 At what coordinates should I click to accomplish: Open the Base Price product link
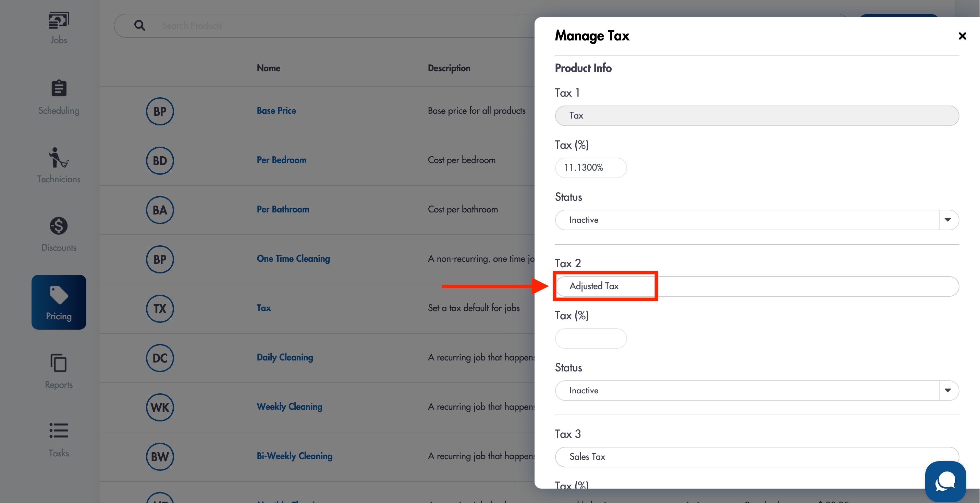(x=276, y=111)
